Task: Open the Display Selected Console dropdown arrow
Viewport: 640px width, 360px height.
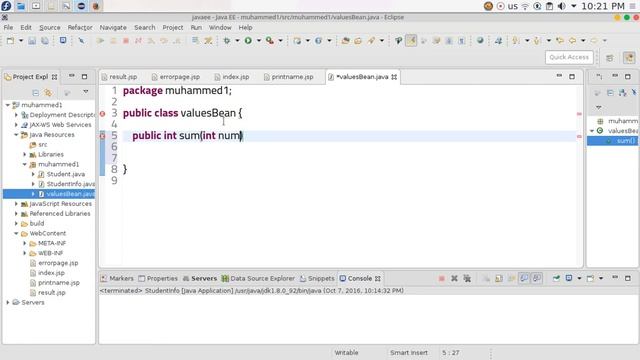Action: (x=579, y=278)
